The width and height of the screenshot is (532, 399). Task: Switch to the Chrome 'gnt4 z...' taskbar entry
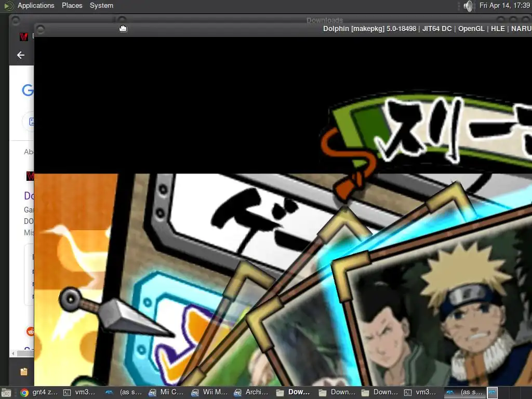click(39, 392)
